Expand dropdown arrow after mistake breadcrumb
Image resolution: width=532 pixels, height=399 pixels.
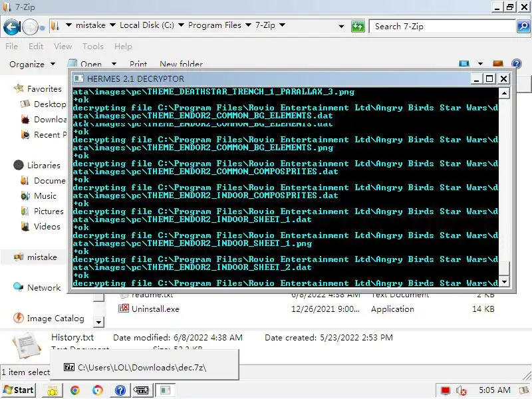tap(112, 25)
